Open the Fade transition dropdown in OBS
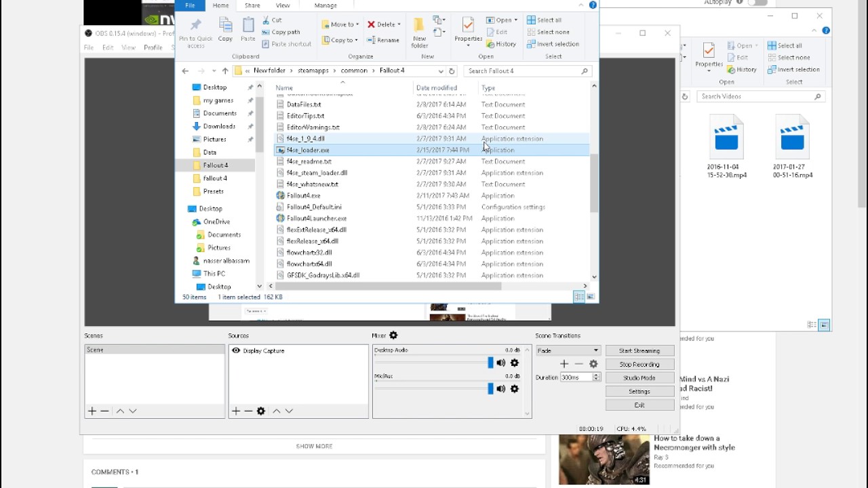This screenshot has width=868, height=488. click(568, 350)
